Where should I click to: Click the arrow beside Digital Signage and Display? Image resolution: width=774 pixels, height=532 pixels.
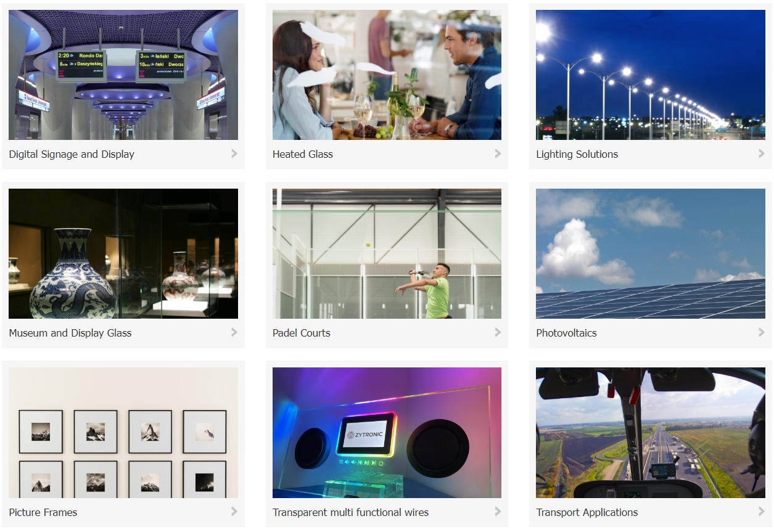tap(234, 153)
